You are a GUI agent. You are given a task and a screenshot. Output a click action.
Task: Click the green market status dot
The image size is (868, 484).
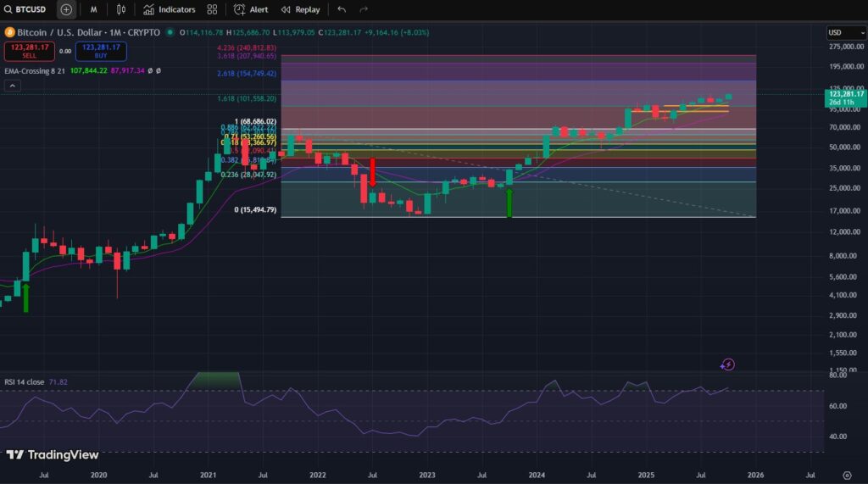[x=170, y=32]
